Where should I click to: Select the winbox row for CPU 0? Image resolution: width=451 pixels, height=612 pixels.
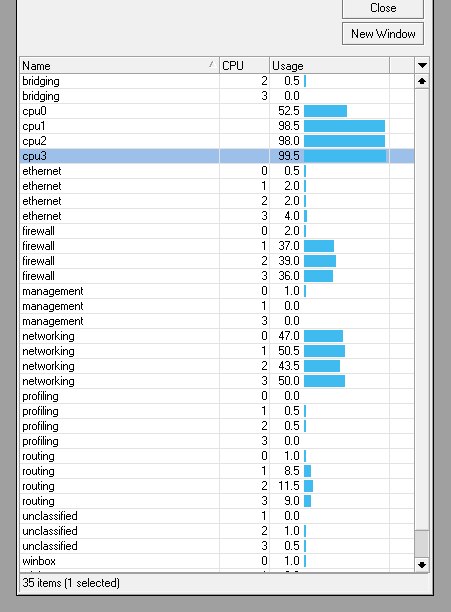coord(217,561)
